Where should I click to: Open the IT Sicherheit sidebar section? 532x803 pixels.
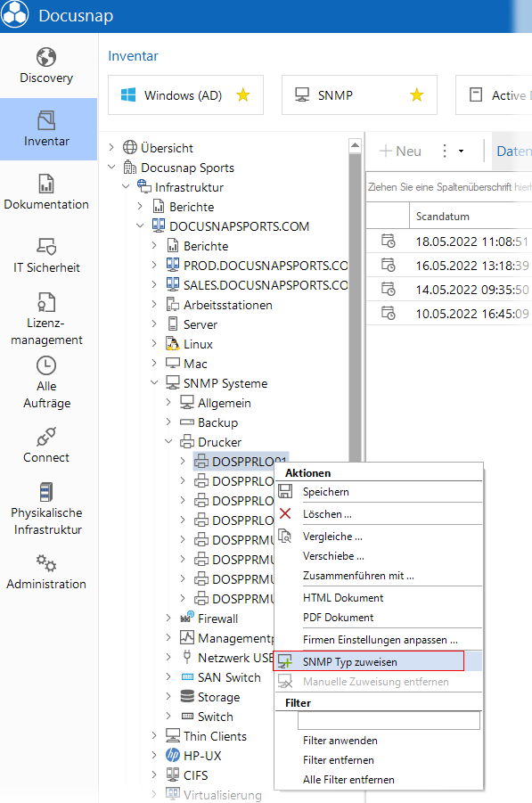tap(46, 255)
